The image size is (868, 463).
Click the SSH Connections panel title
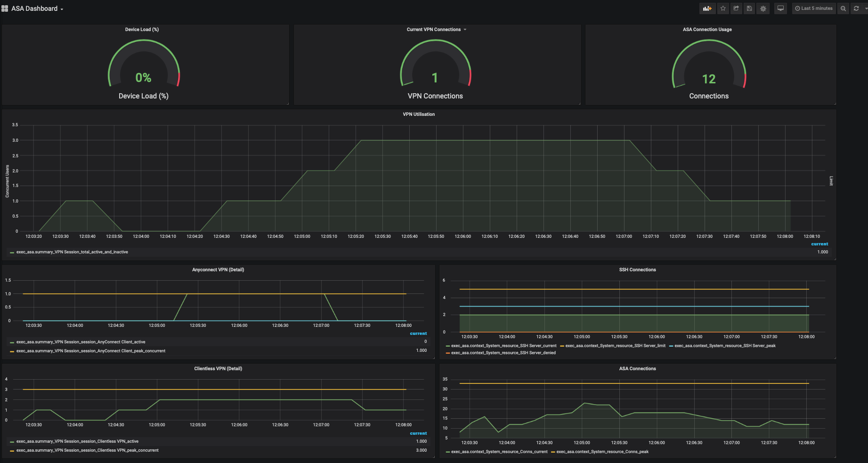(x=637, y=269)
